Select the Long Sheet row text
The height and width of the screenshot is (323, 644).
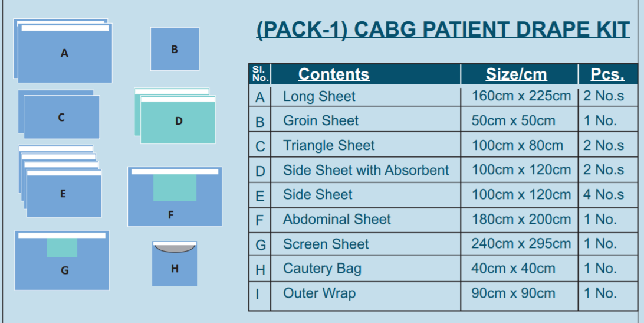(x=319, y=96)
